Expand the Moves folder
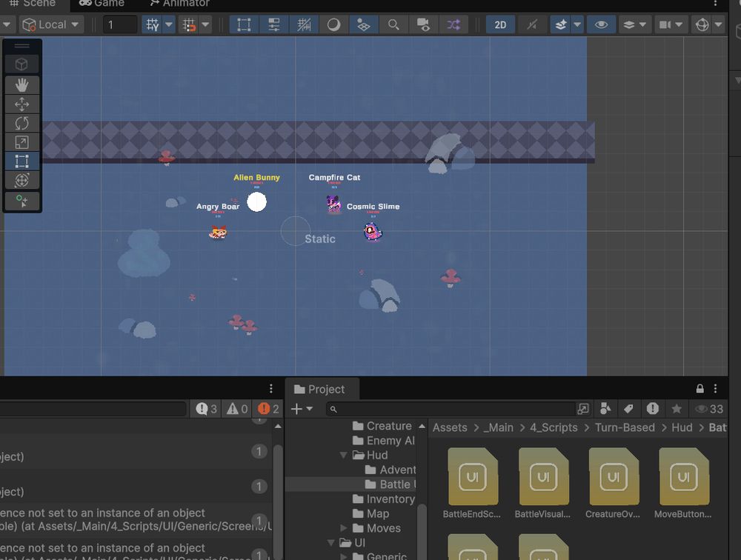Image resolution: width=741 pixels, height=560 pixels. pyautogui.click(x=344, y=528)
